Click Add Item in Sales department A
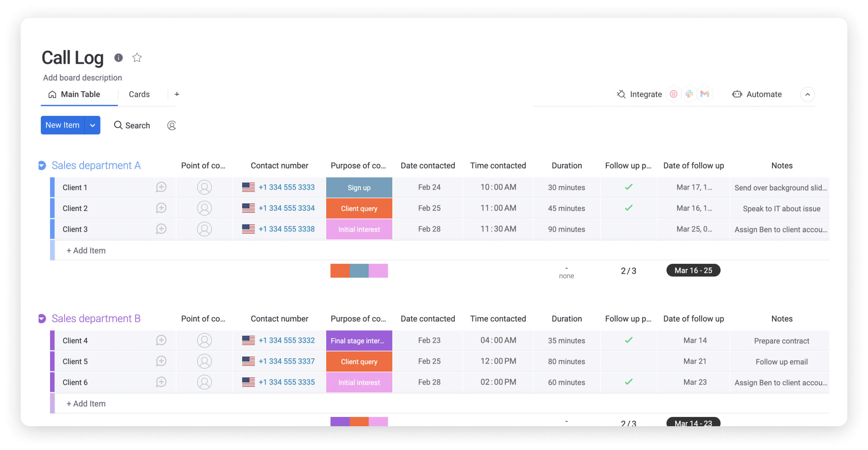 pos(85,250)
